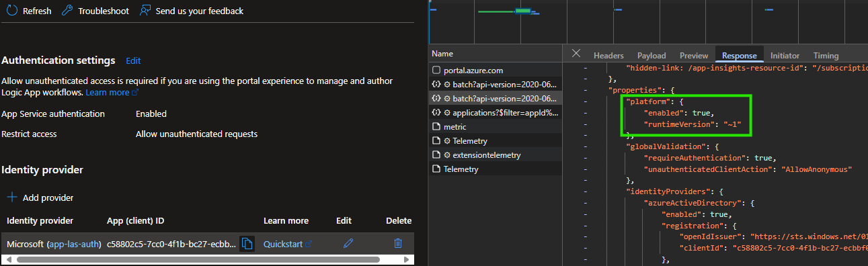The height and width of the screenshot is (266, 868).
Task: Switch to the Headers tab
Action: (608, 56)
